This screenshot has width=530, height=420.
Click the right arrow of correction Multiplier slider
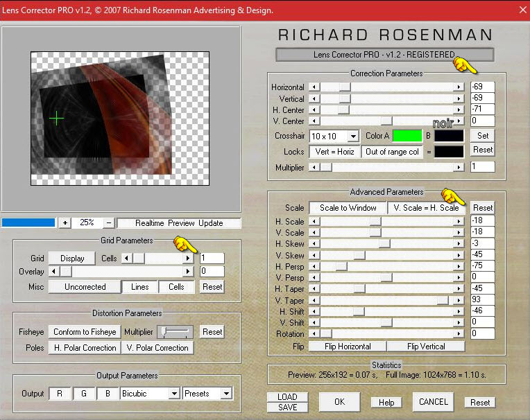pyautogui.click(x=459, y=167)
